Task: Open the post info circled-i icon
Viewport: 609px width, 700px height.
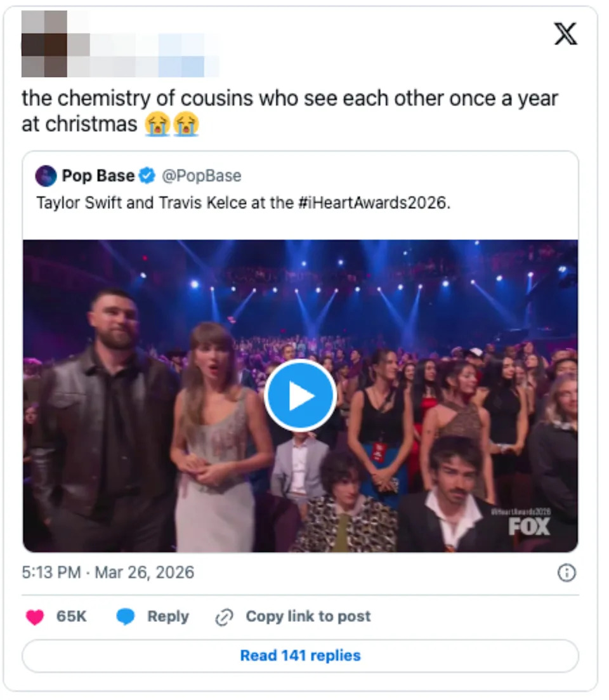Action: (x=566, y=572)
